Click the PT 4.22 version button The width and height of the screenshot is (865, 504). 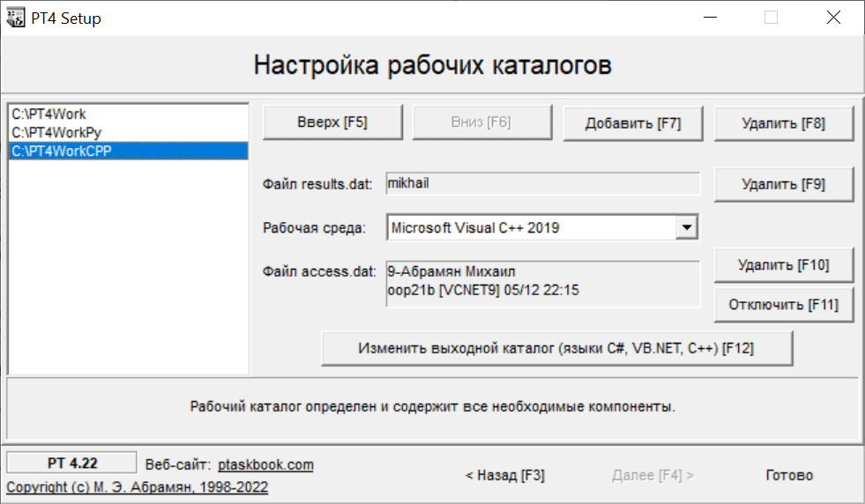(71, 463)
